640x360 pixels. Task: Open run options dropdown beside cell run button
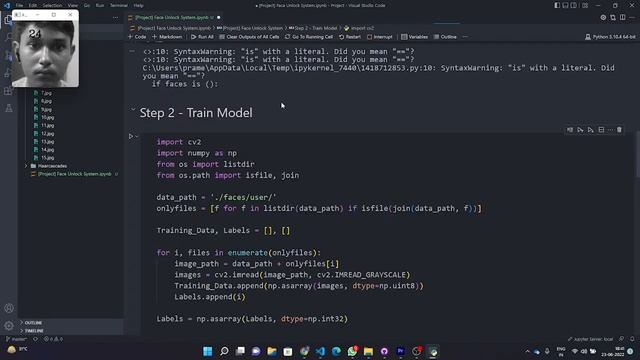coord(137,136)
